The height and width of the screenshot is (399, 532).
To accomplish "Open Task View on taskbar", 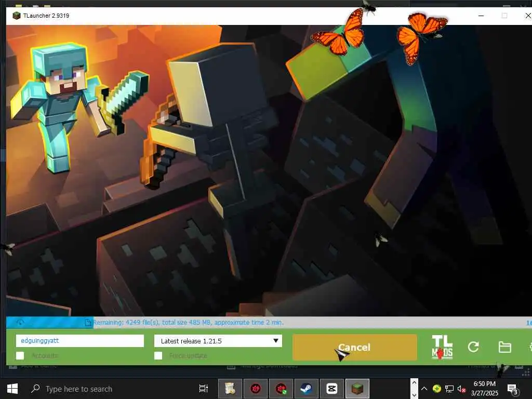I will point(203,389).
